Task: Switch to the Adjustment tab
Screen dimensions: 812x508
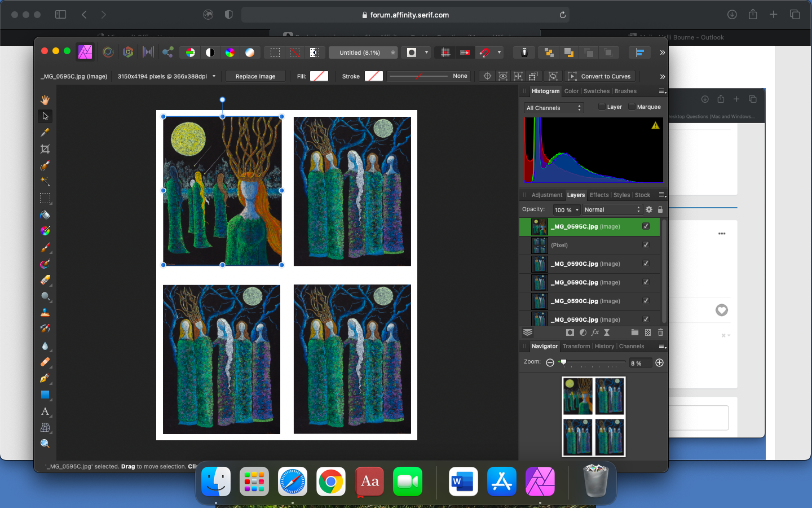Action: (x=547, y=195)
